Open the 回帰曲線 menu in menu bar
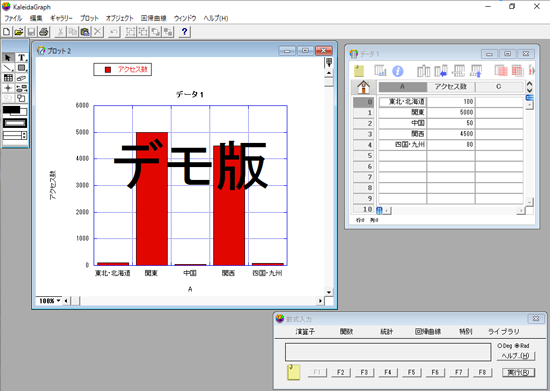Viewport: 550px width, 391px height. point(153,18)
